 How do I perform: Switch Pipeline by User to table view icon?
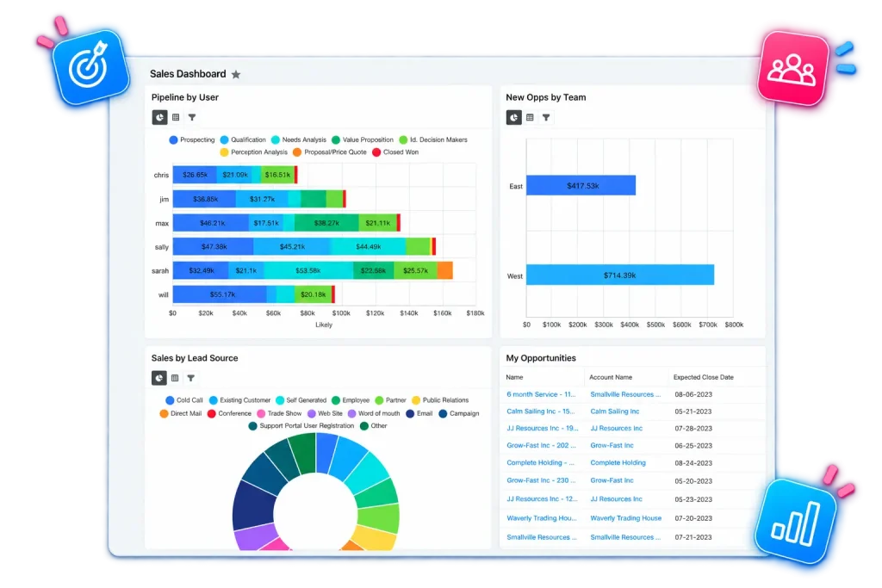click(176, 117)
